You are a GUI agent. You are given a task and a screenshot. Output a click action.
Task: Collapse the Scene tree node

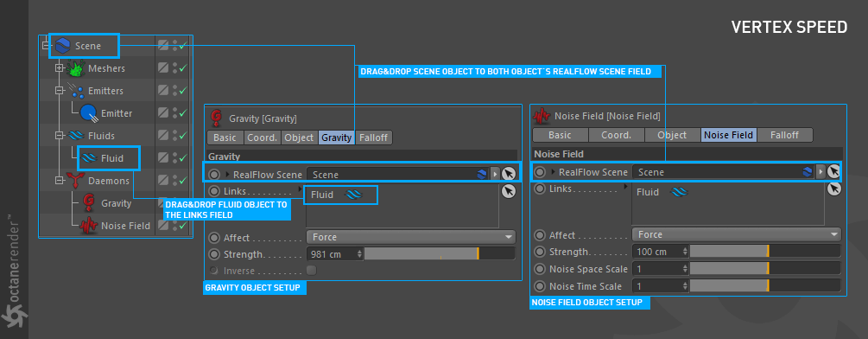47,46
